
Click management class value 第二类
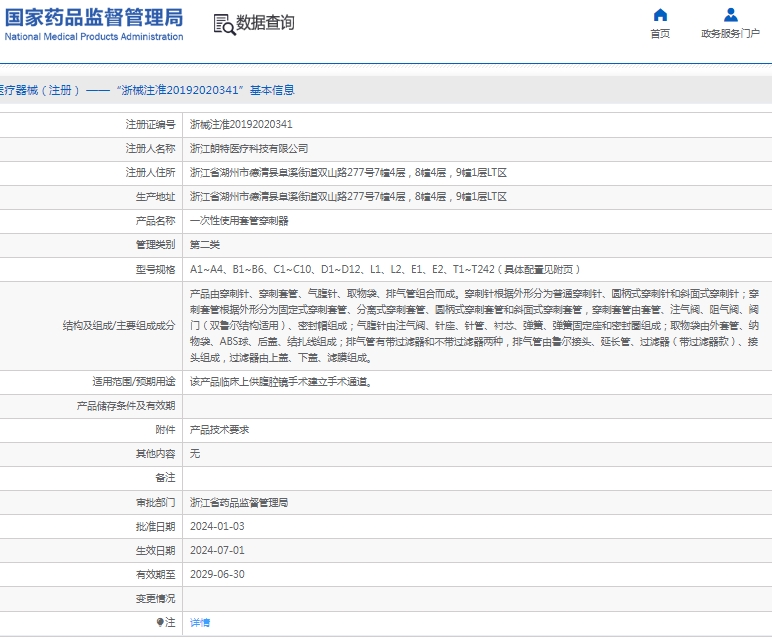coord(205,245)
